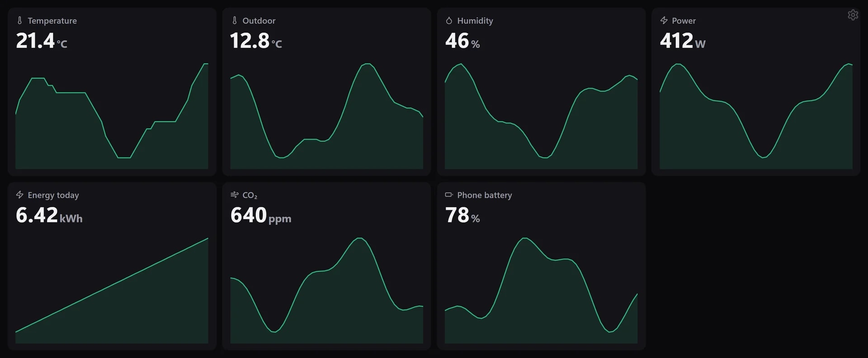Click the Phone battery icon

[x=449, y=195]
